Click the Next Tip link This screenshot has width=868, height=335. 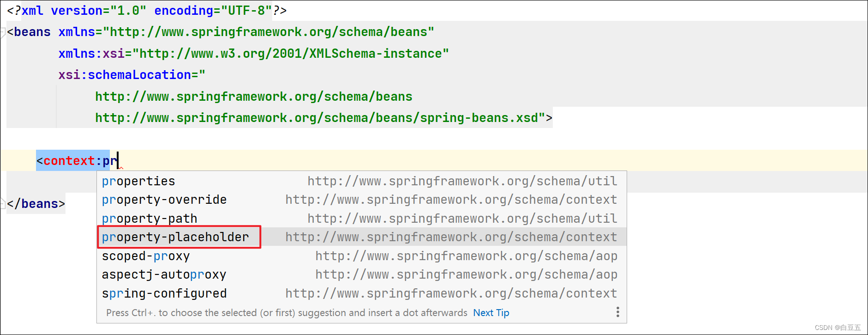tap(491, 313)
